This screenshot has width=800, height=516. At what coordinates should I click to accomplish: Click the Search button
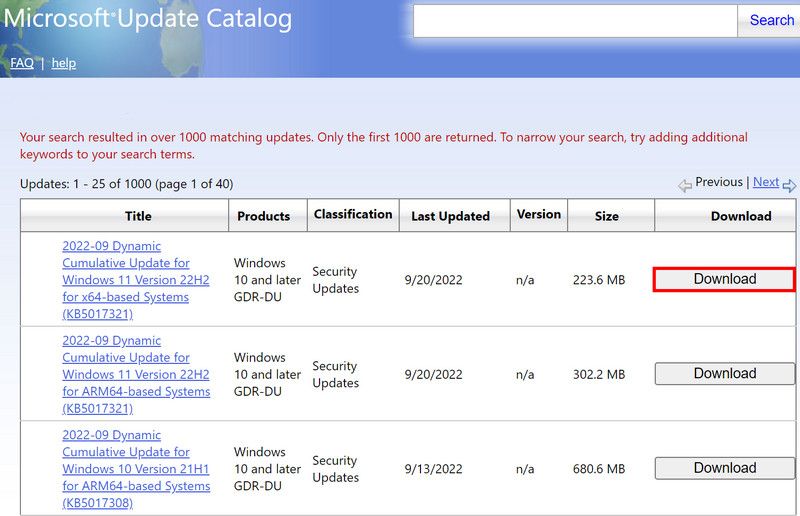(770, 20)
